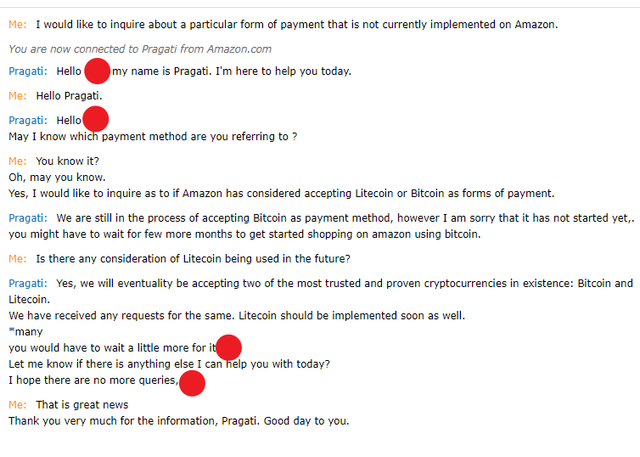The height and width of the screenshot is (457, 640).
Task: Click the "Me:" label before the Litecoin future question
Action: tap(17, 259)
